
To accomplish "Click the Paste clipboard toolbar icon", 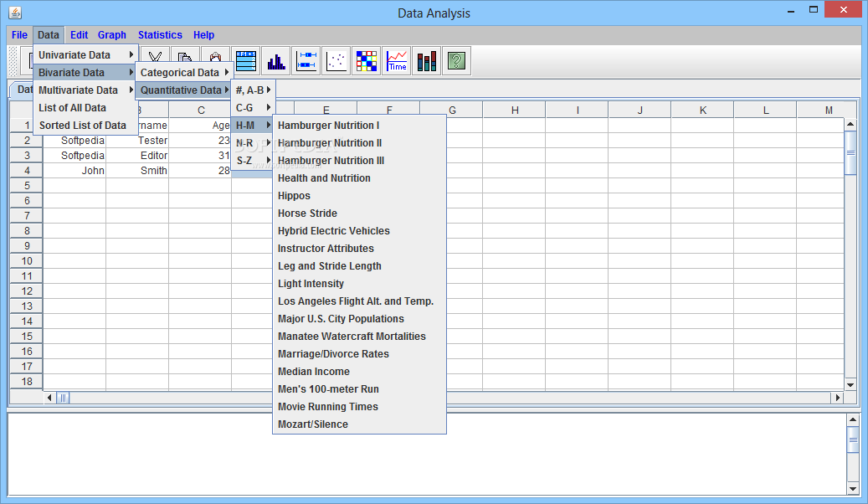I will [x=215, y=58].
